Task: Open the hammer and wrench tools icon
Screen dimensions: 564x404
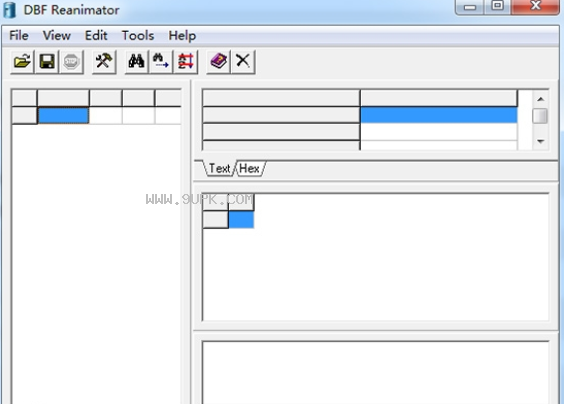Action: click(x=104, y=62)
